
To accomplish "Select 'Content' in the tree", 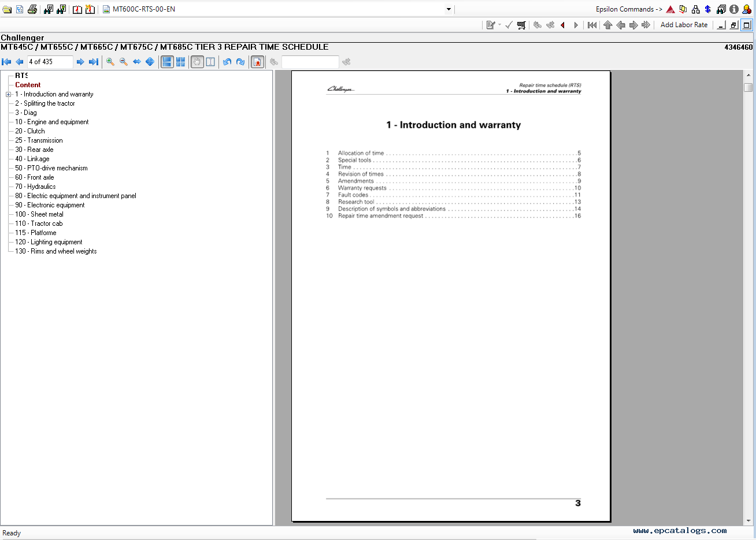I will [28, 85].
